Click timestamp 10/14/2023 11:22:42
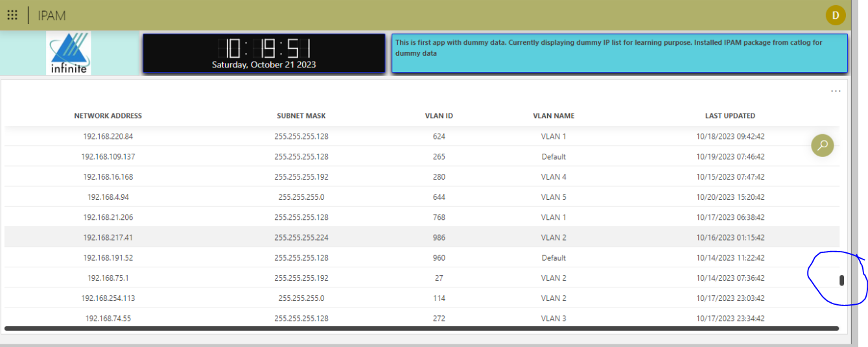 (x=731, y=258)
